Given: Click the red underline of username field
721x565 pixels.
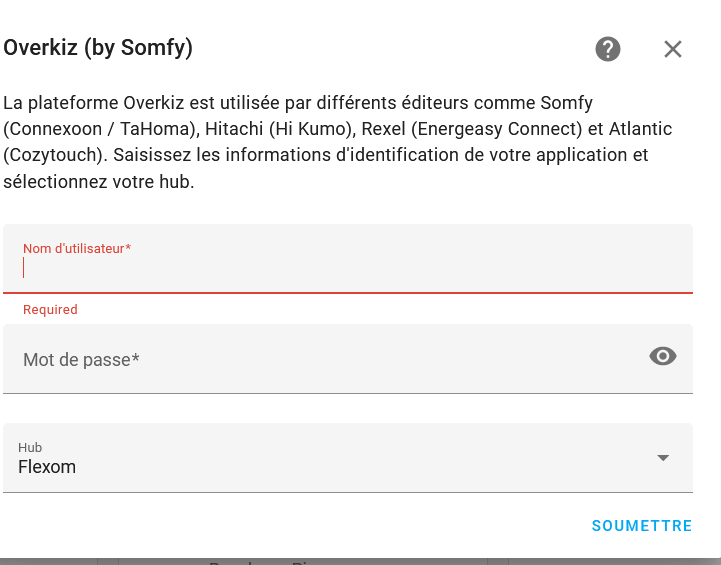Looking at the screenshot, I should click(x=347, y=292).
